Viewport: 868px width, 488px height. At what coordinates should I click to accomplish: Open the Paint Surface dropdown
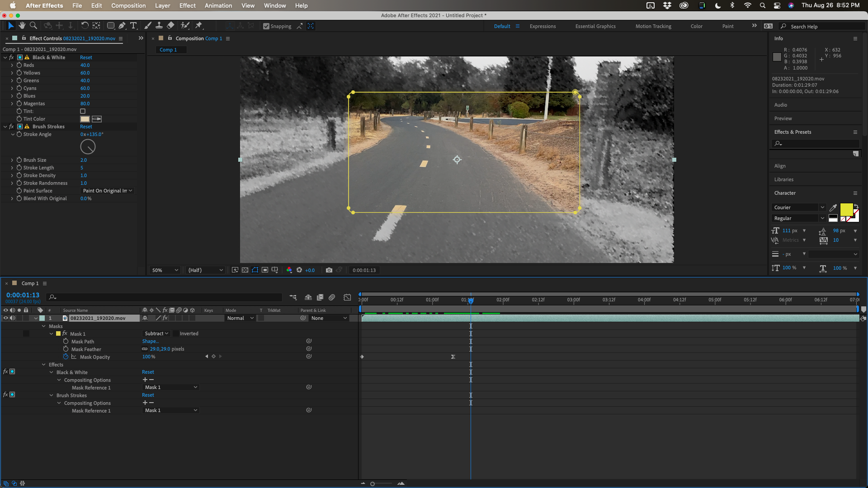[107, 191]
